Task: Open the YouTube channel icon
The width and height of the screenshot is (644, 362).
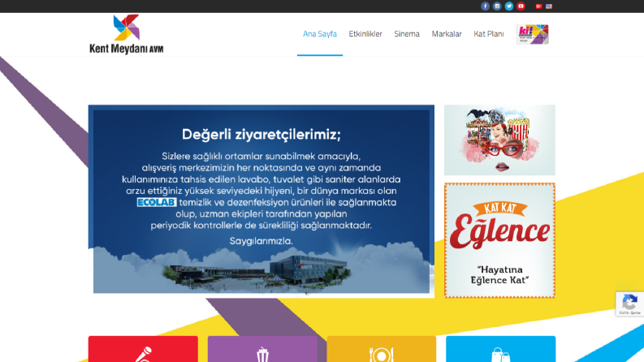Action: (x=521, y=6)
